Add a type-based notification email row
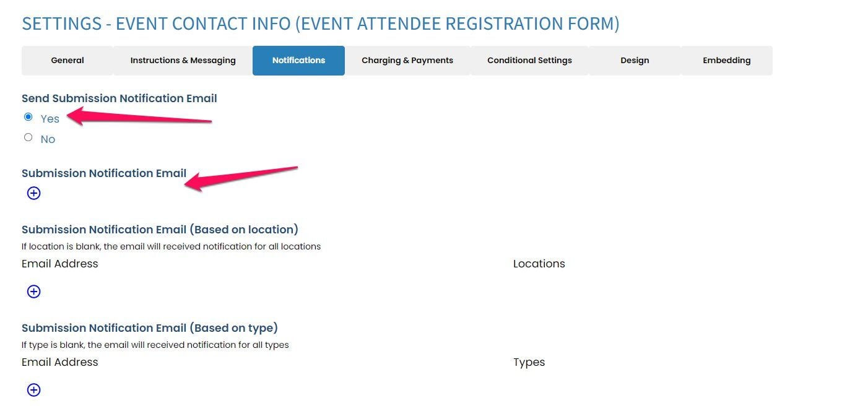This screenshot has width=868, height=411. pyautogui.click(x=34, y=390)
